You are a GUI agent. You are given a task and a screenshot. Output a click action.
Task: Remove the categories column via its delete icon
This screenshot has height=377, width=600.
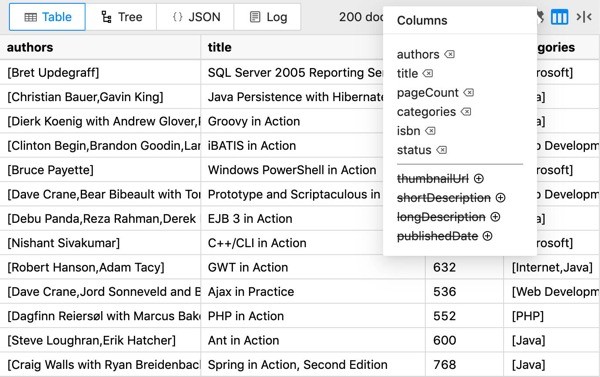(466, 112)
